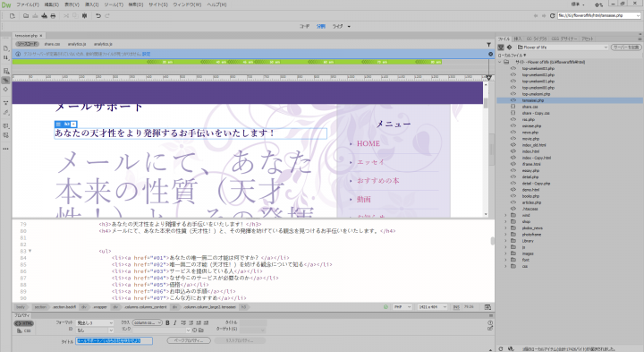The height and width of the screenshot is (352, 644).
Task: Switch to the Split view
Action: click(321, 26)
